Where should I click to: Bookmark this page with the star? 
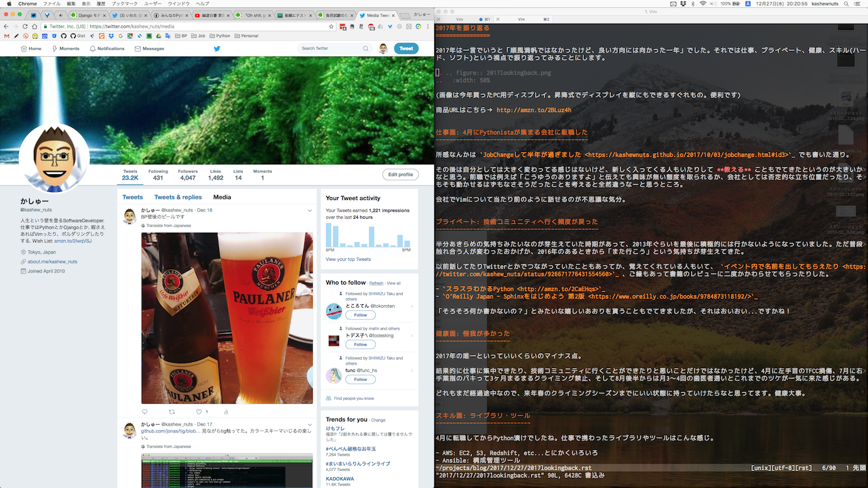coord(331,26)
